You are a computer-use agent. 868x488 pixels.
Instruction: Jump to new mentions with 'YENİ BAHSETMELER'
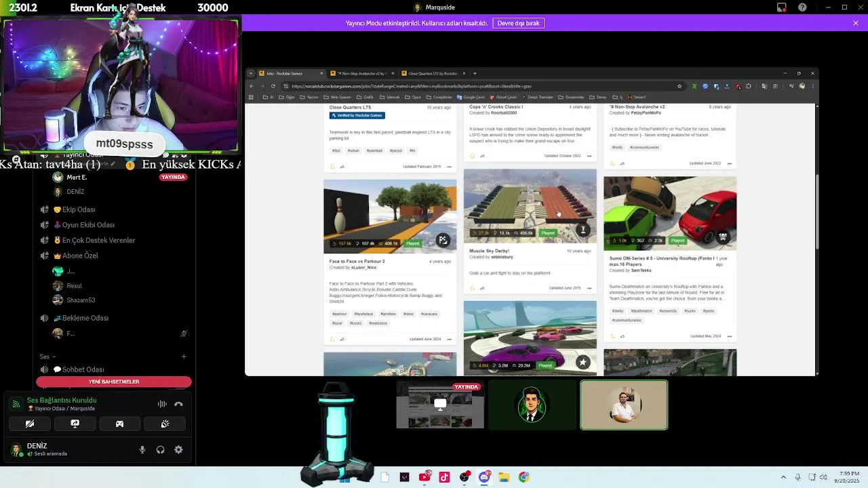114,382
